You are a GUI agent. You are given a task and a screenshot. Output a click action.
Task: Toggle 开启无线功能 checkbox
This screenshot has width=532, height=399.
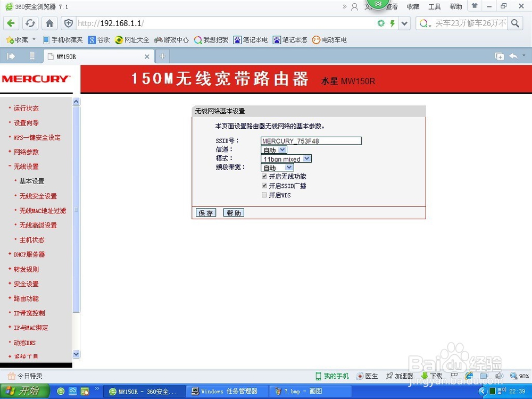[x=264, y=177]
